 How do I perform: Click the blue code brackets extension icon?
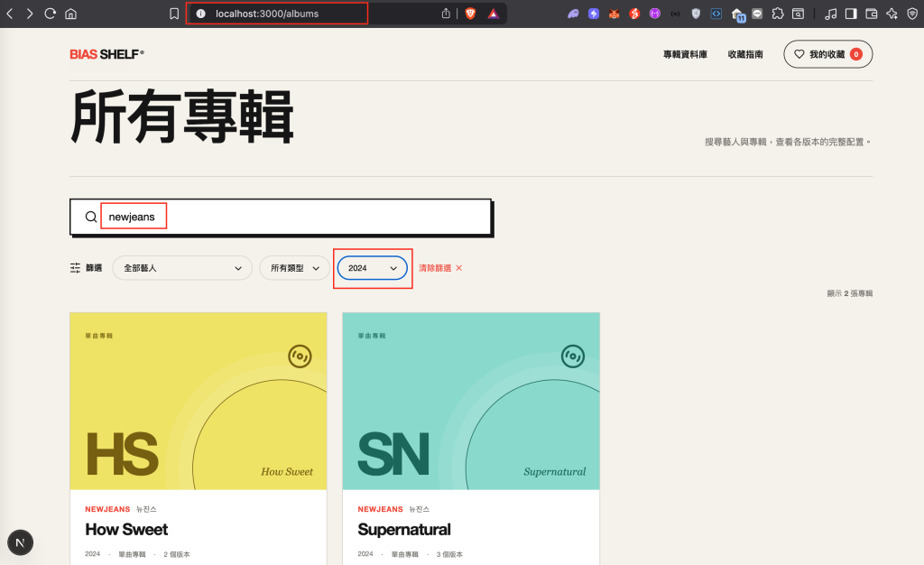pos(716,14)
